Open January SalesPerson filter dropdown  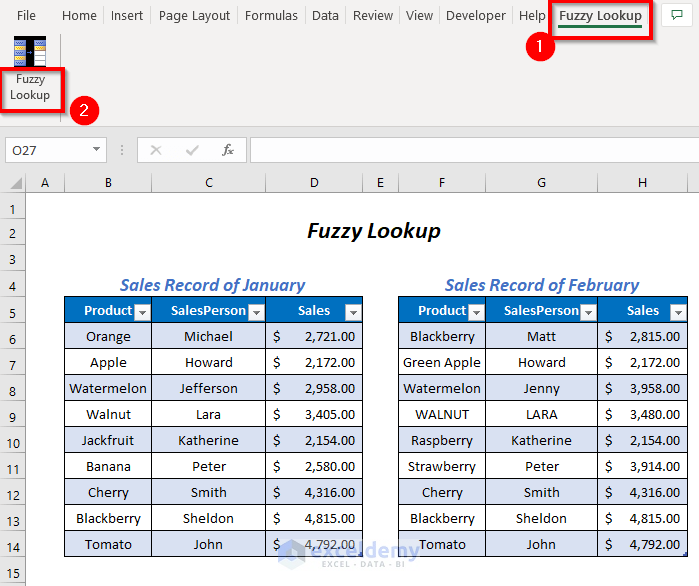[x=256, y=313]
